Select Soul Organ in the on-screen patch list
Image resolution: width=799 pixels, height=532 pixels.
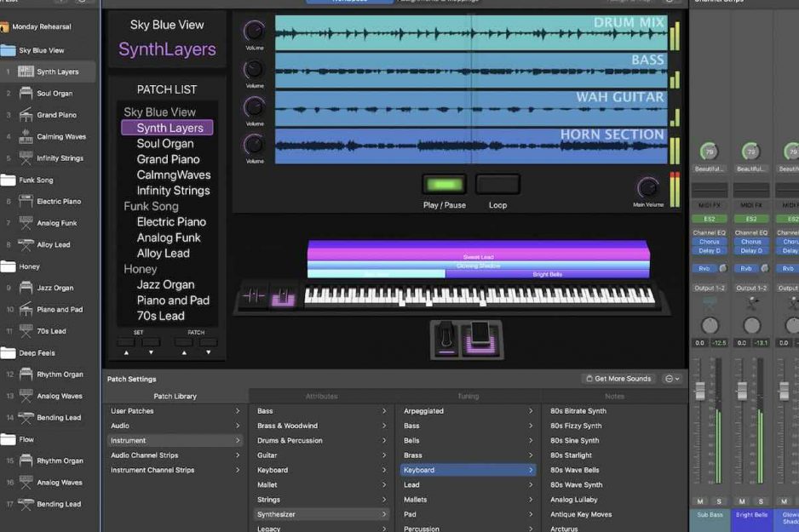165,144
